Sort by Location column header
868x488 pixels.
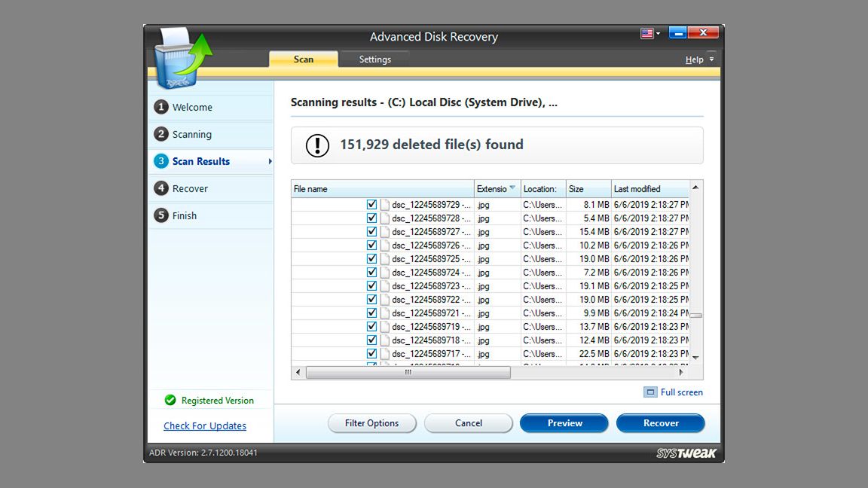point(543,189)
